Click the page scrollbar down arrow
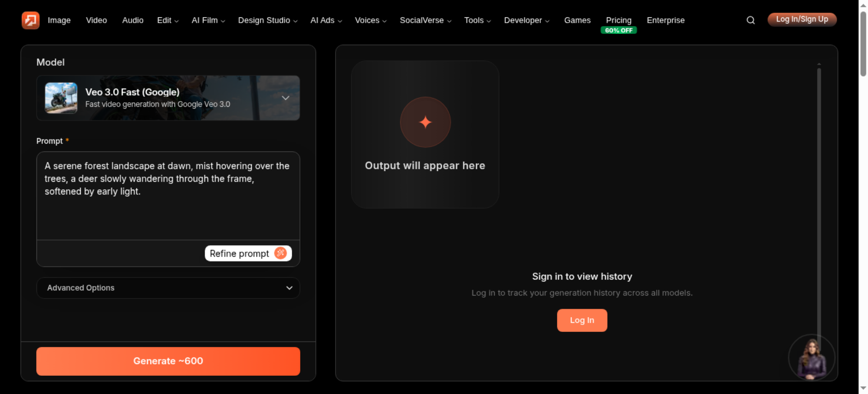The width and height of the screenshot is (868, 394). point(863,388)
